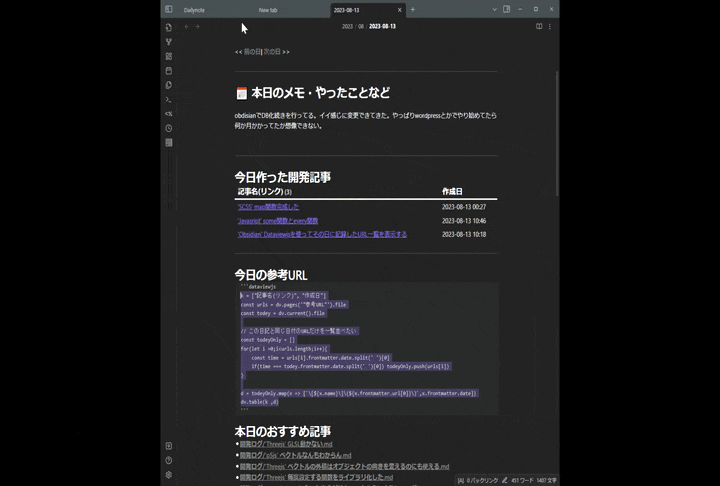Open graph view from the ribbon
This screenshot has height=486, width=720.
pos(169,42)
